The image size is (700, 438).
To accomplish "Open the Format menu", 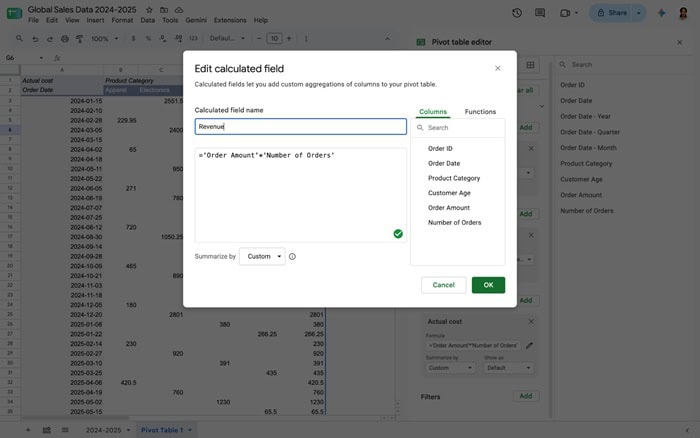I will tap(122, 20).
